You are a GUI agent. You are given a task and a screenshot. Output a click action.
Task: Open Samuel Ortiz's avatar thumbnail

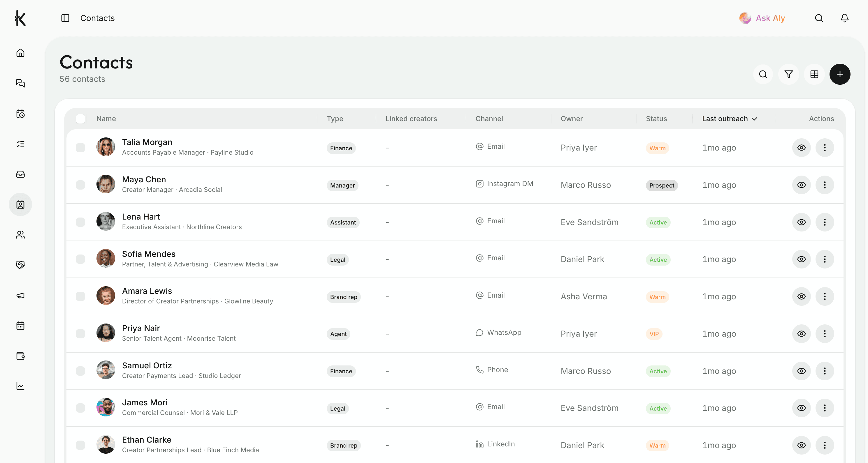tap(106, 370)
